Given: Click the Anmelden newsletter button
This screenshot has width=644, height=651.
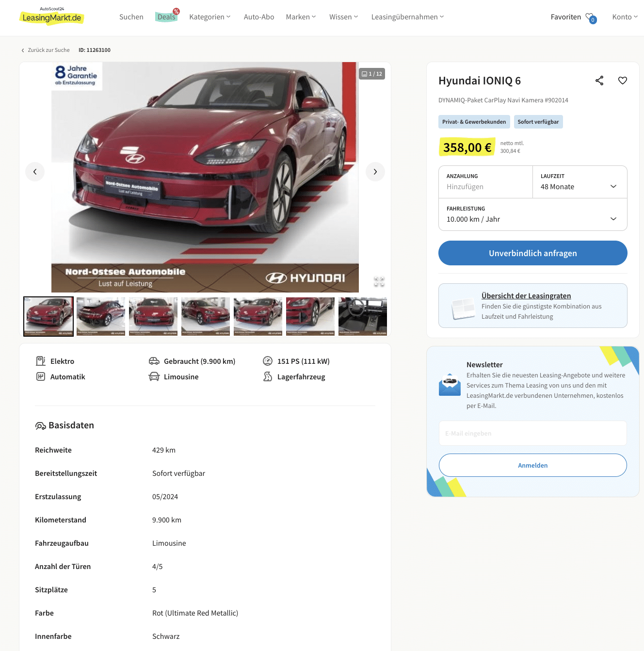Looking at the screenshot, I should click(x=533, y=465).
